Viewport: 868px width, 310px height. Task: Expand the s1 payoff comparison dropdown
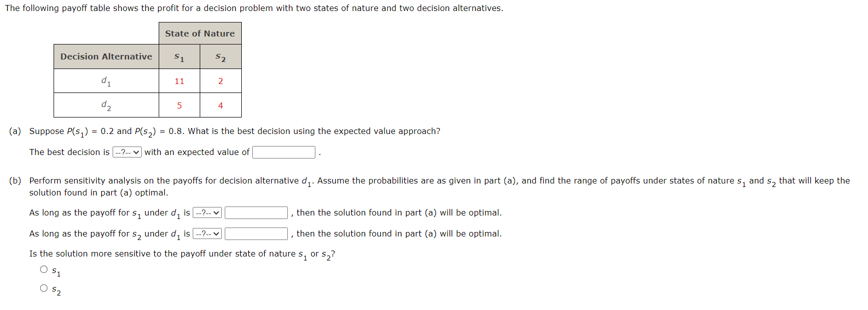point(207,213)
